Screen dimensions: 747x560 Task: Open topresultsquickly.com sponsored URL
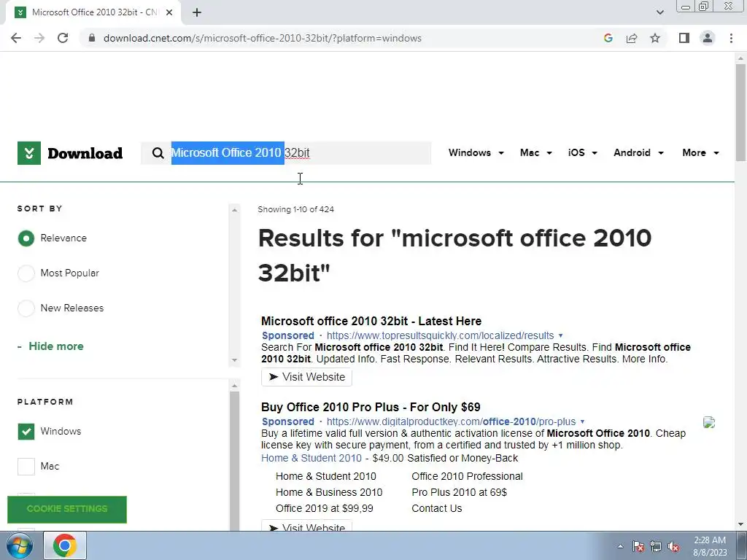point(440,335)
